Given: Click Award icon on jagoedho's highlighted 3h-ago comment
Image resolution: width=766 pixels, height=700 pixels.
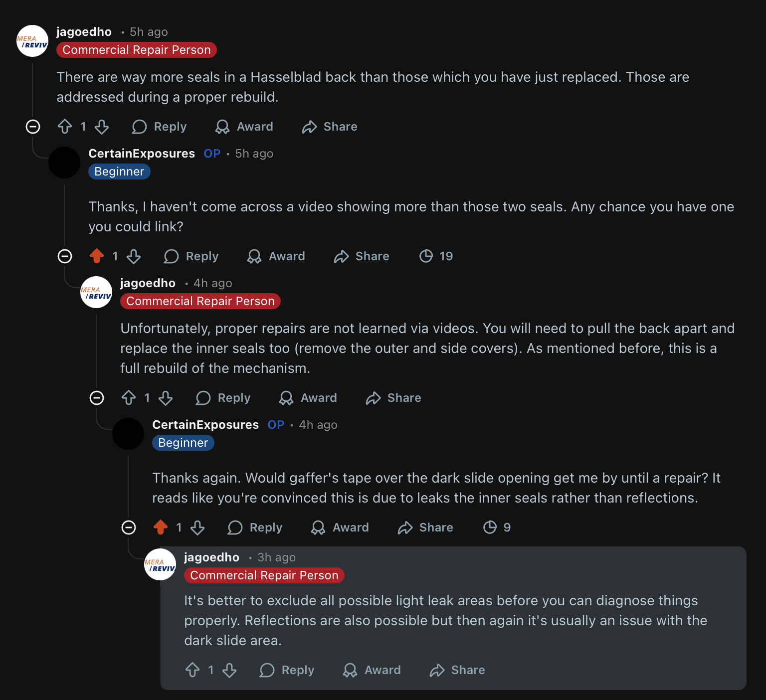Looking at the screenshot, I should click(x=350, y=670).
